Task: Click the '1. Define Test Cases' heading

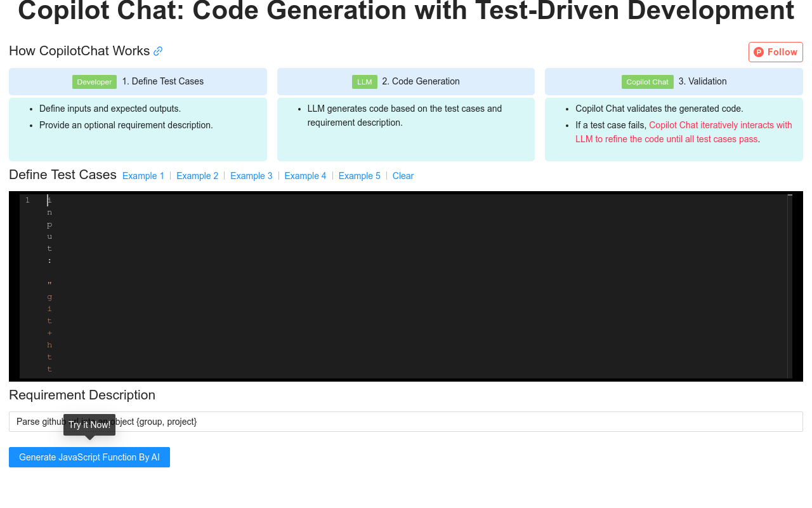Action: (x=163, y=81)
